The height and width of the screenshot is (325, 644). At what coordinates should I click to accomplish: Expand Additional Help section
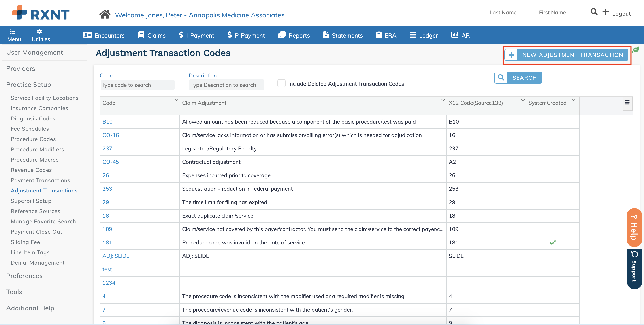(30, 308)
